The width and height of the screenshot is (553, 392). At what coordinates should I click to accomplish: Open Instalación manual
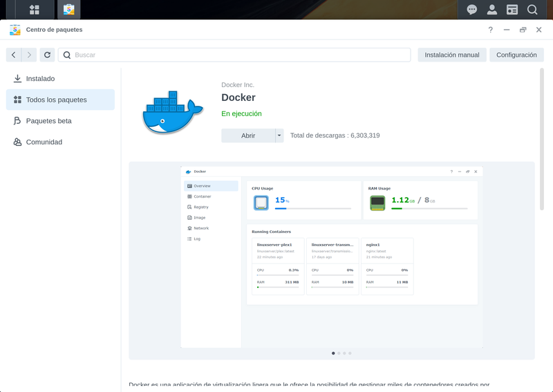pos(452,55)
